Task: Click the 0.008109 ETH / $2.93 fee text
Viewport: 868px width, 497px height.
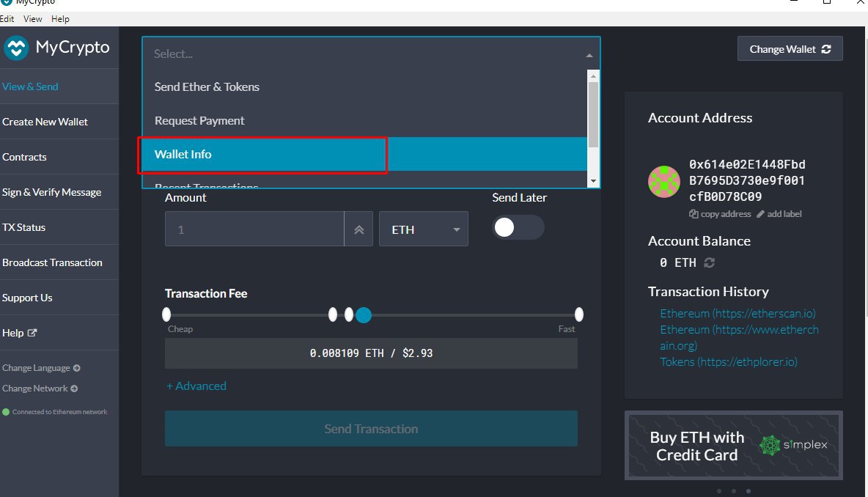Action: point(371,353)
